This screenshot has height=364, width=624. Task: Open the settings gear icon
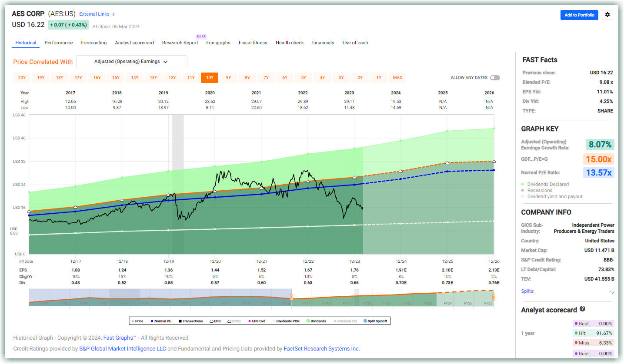[x=607, y=15]
